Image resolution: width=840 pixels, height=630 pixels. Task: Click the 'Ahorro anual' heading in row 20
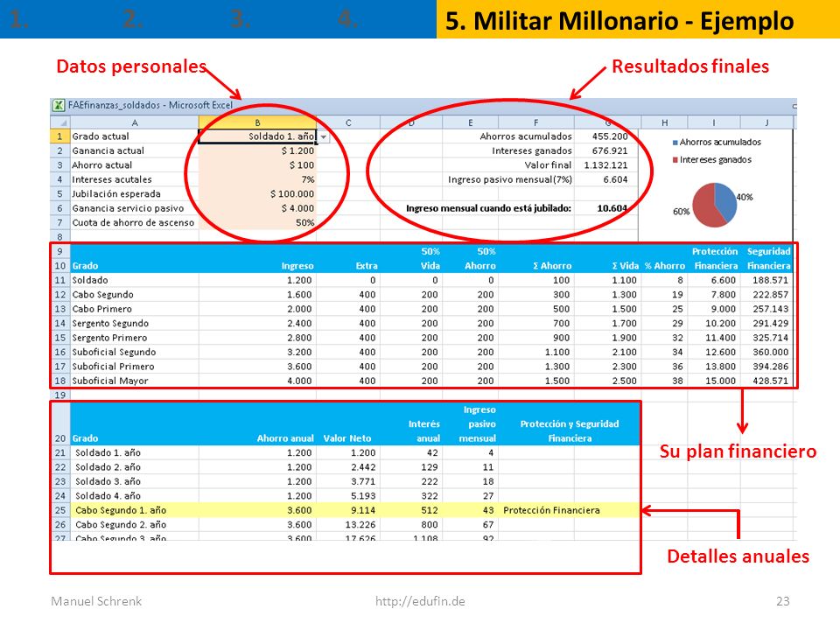click(285, 438)
